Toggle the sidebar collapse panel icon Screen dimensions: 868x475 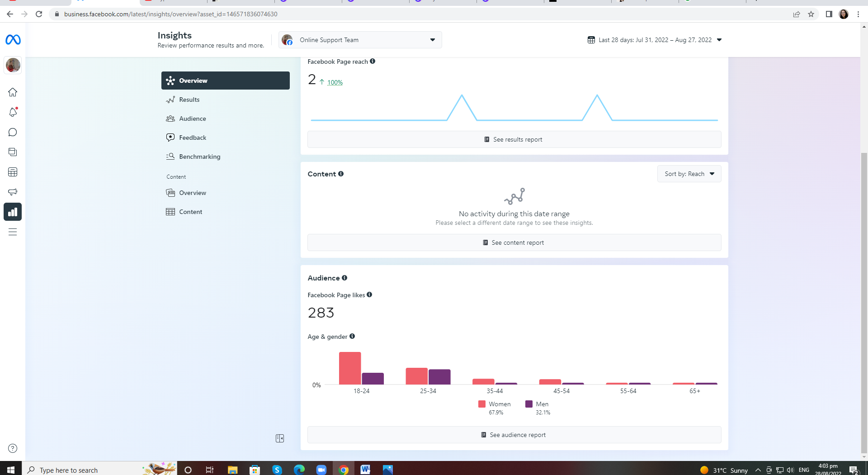coord(280,438)
